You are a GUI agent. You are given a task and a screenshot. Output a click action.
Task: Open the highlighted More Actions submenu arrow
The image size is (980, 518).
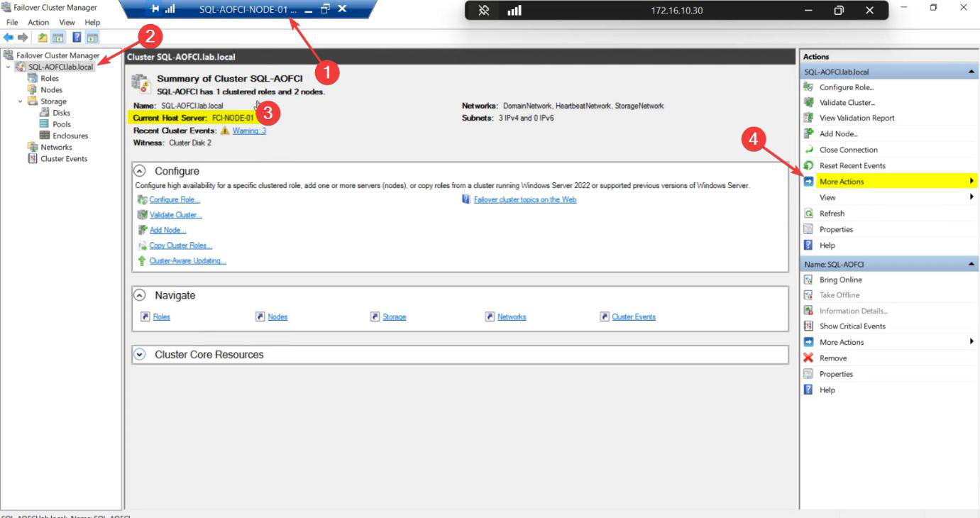click(971, 181)
